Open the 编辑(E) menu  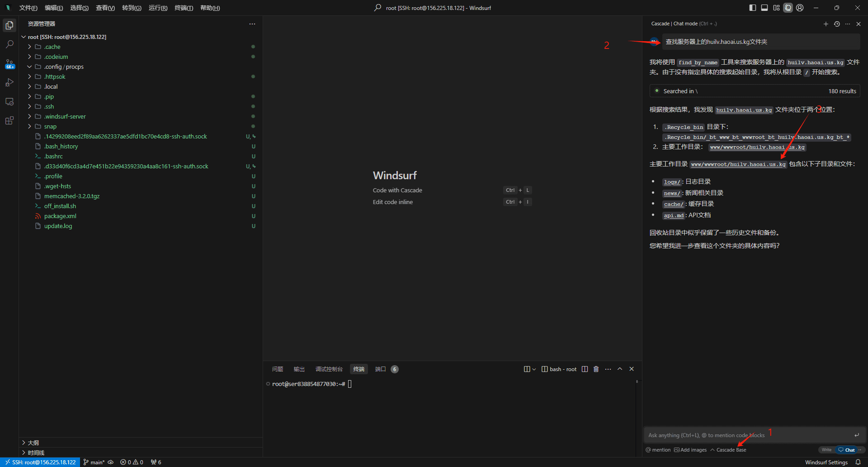[x=54, y=8]
